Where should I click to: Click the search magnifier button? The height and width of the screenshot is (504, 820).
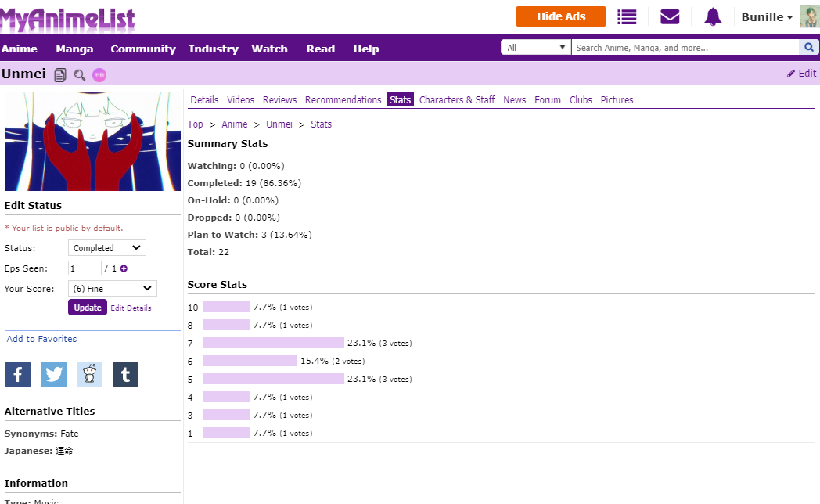(809, 48)
